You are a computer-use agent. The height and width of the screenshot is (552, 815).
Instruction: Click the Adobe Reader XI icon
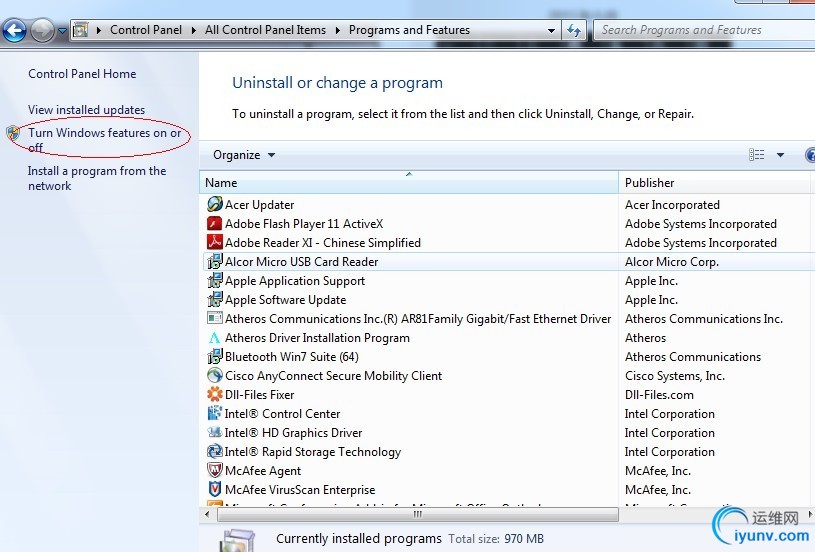click(x=215, y=242)
